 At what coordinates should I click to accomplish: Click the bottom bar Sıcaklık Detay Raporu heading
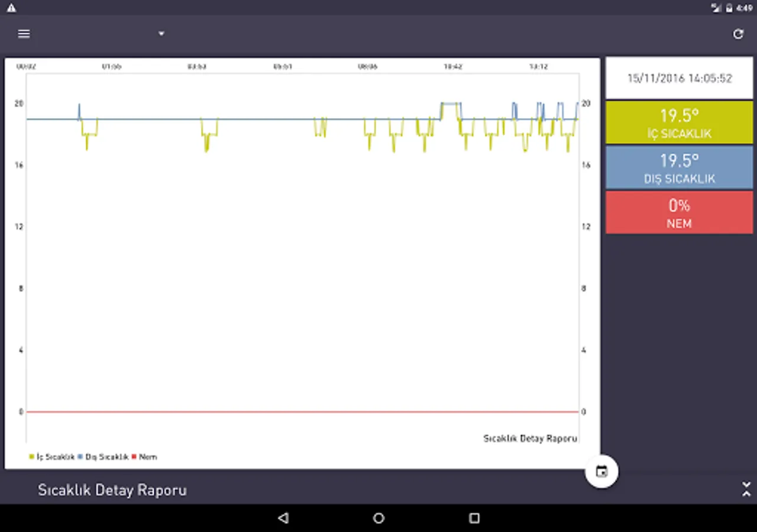click(x=112, y=490)
